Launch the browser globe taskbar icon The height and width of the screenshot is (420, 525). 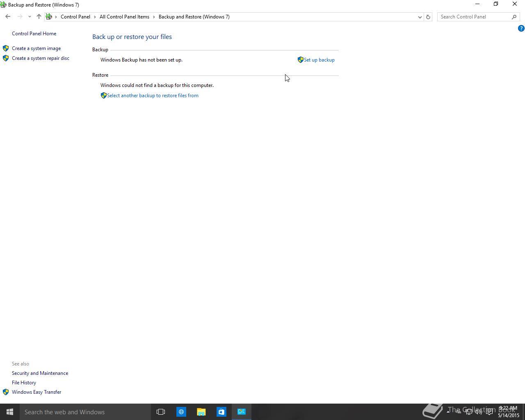tap(181, 412)
